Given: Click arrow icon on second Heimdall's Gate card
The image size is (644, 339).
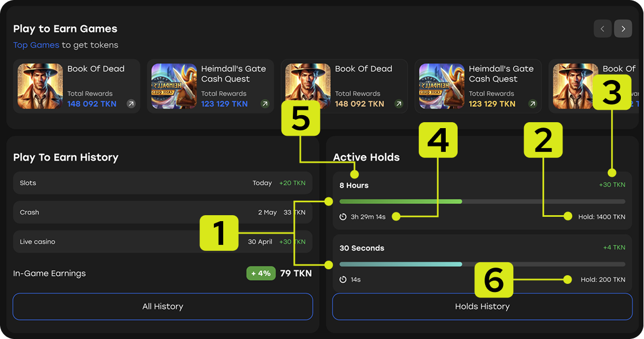Looking at the screenshot, I should pyautogui.click(x=533, y=104).
